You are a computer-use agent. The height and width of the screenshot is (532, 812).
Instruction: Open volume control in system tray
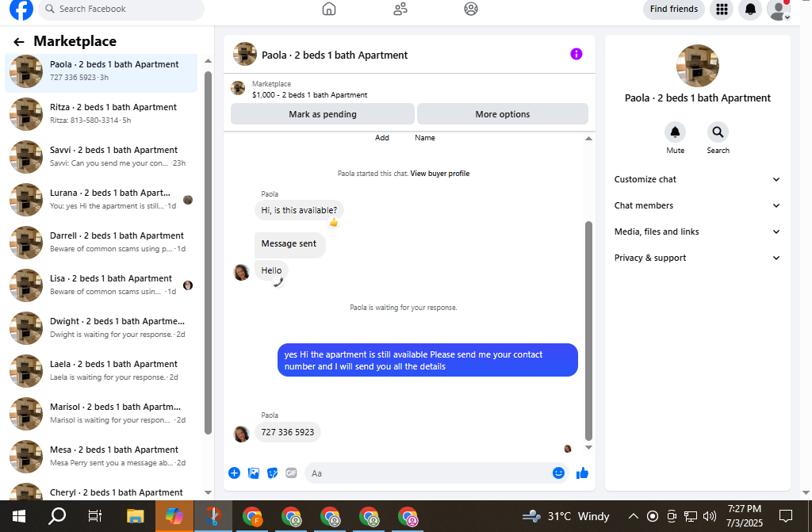tap(710, 516)
